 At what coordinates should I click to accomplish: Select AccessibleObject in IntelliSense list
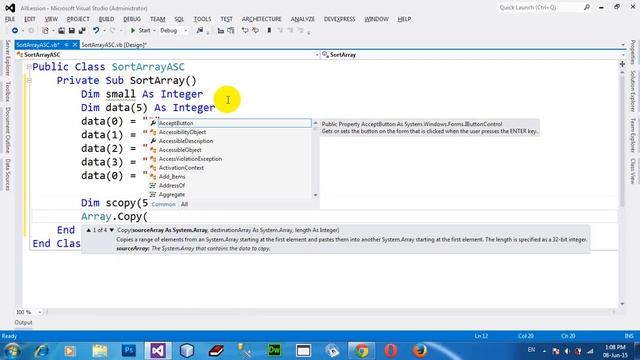[x=231, y=150]
